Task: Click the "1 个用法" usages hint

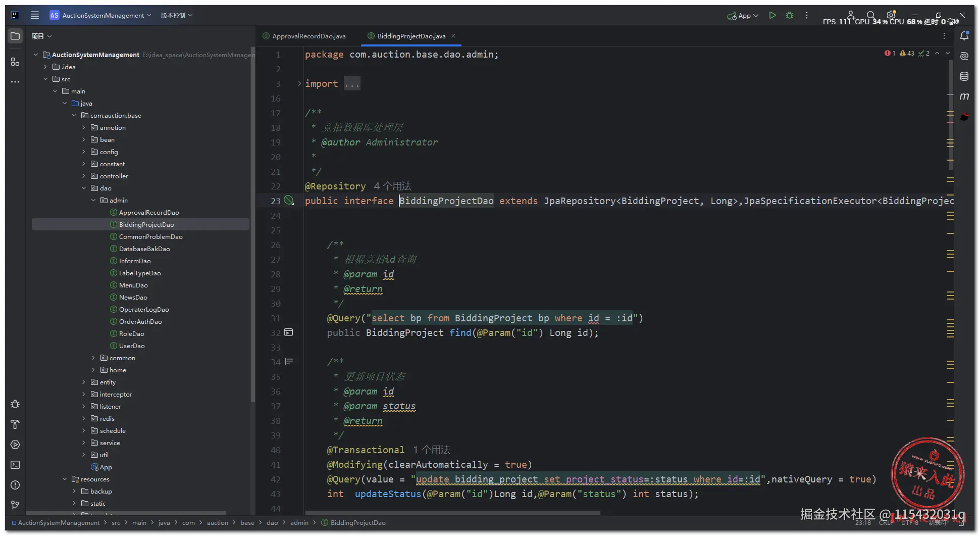Action: pos(432,450)
